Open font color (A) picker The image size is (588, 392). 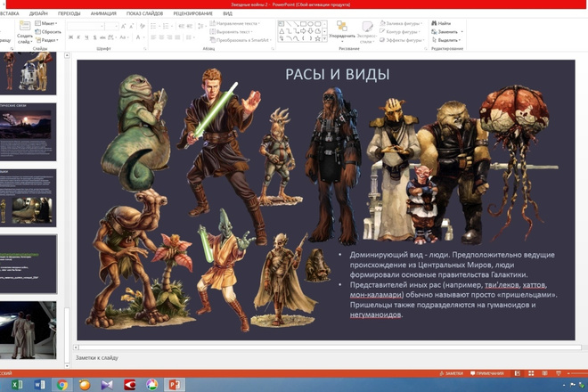[139, 37]
